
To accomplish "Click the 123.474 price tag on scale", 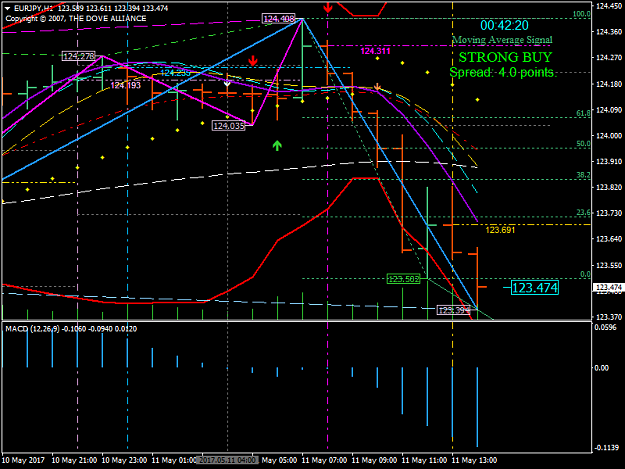I will click(608, 287).
